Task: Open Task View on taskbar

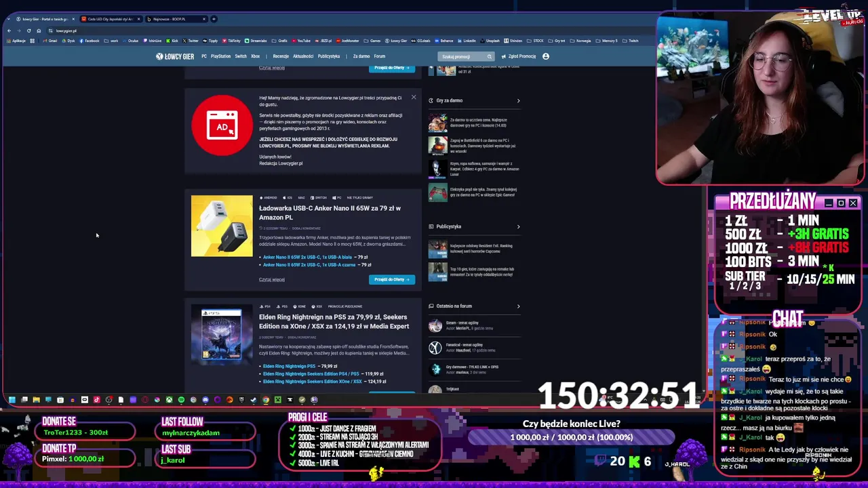Action: [24, 400]
